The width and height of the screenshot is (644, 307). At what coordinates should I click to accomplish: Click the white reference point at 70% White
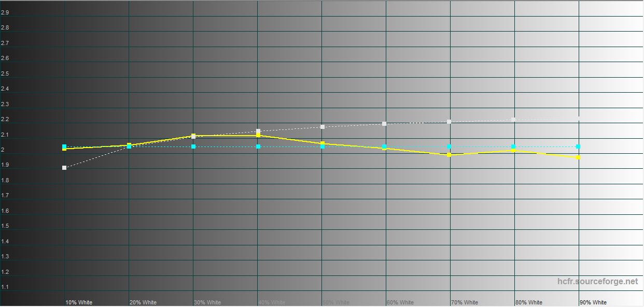pyautogui.click(x=449, y=122)
